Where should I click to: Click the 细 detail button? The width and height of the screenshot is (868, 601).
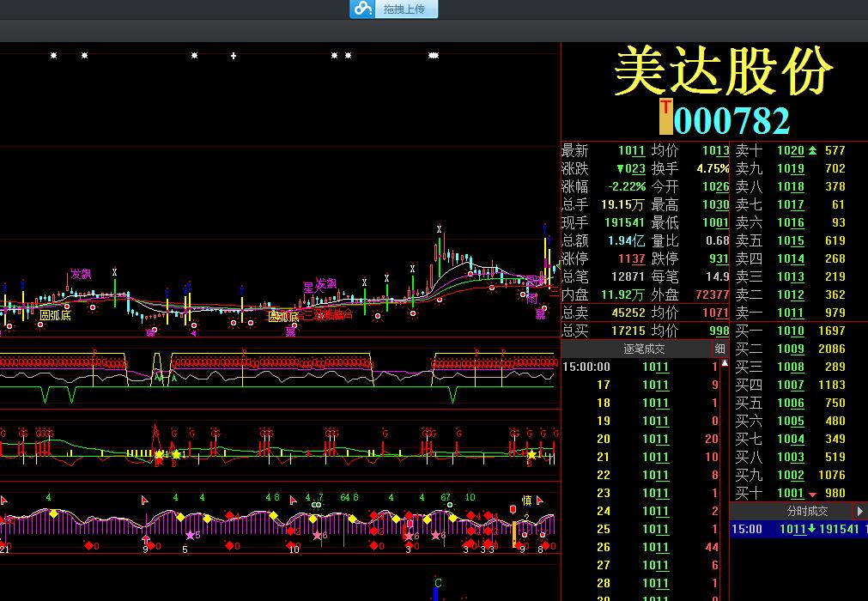coord(719,349)
